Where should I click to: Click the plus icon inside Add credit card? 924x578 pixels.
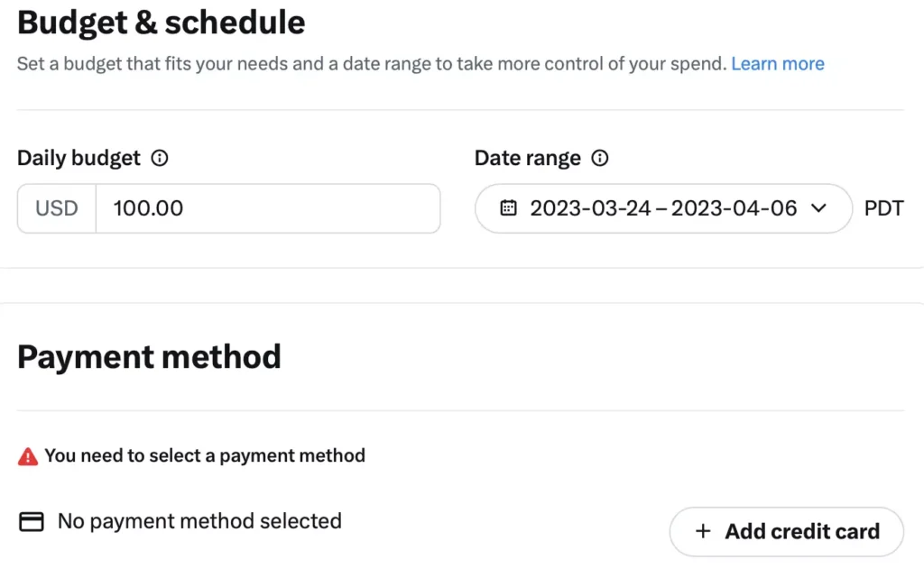click(x=702, y=532)
